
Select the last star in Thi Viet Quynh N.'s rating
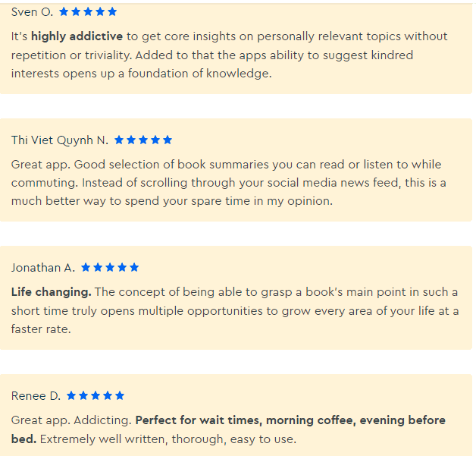[x=168, y=140]
